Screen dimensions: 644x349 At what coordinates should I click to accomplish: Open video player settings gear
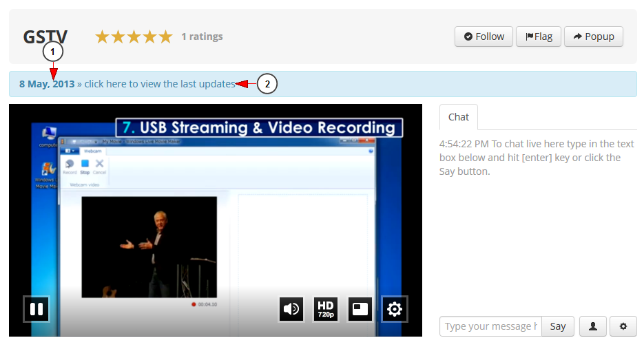395,309
